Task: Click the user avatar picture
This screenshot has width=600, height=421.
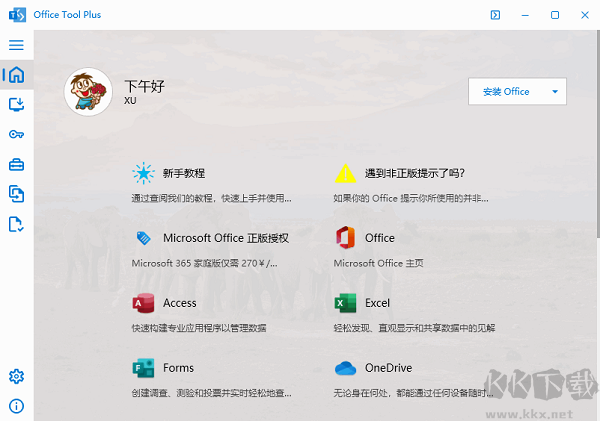Action: tap(88, 92)
